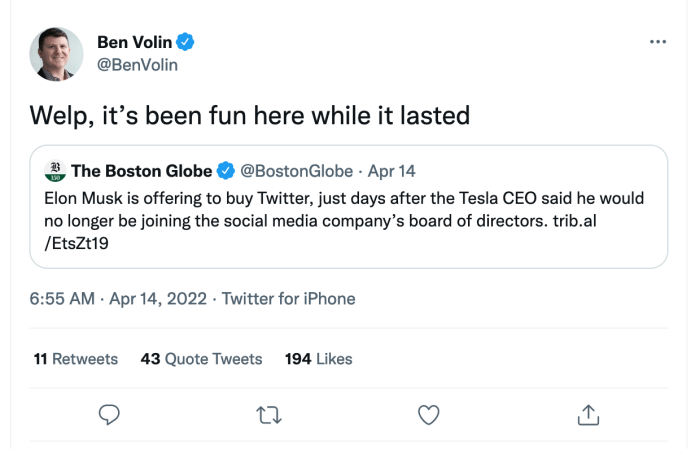
Task: Open The Boston Globe account name
Action: pos(142,170)
